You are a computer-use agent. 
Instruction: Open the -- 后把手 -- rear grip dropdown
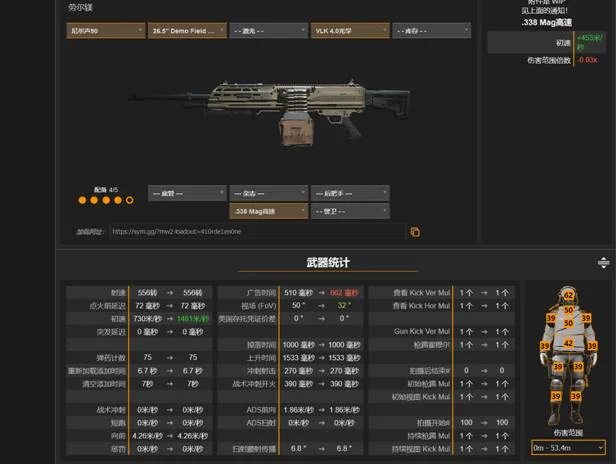click(x=350, y=193)
